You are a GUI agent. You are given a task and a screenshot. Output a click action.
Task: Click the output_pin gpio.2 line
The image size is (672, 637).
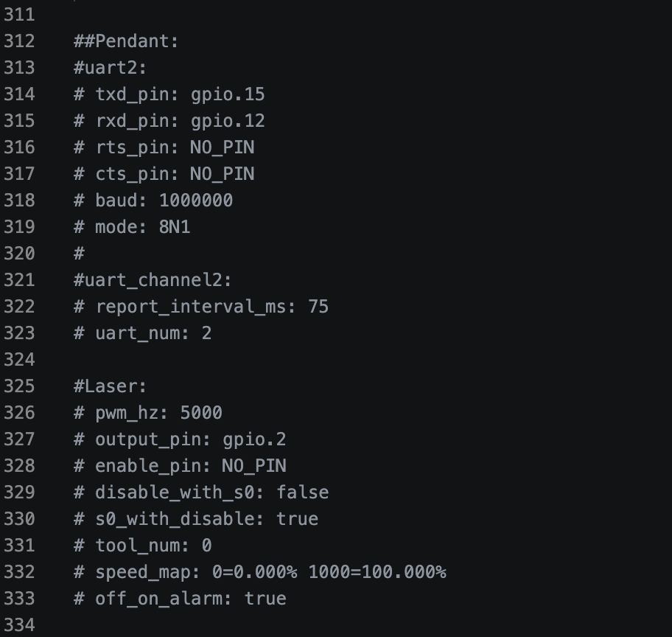[x=180, y=439]
